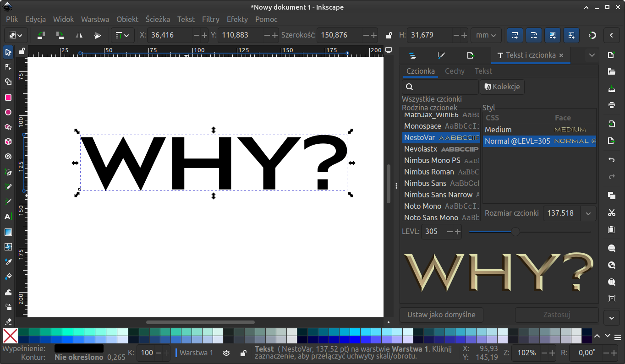The width and height of the screenshot is (625, 364).
Task: Toggle snapping magnet button
Action: (592, 35)
